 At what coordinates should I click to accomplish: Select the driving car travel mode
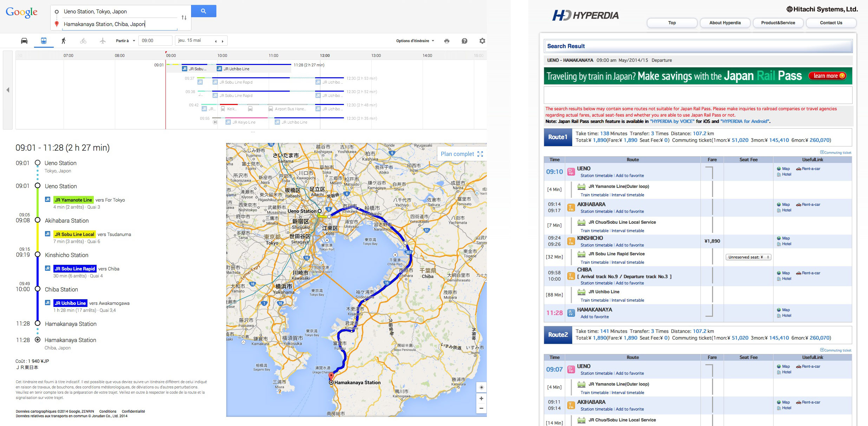tap(24, 41)
